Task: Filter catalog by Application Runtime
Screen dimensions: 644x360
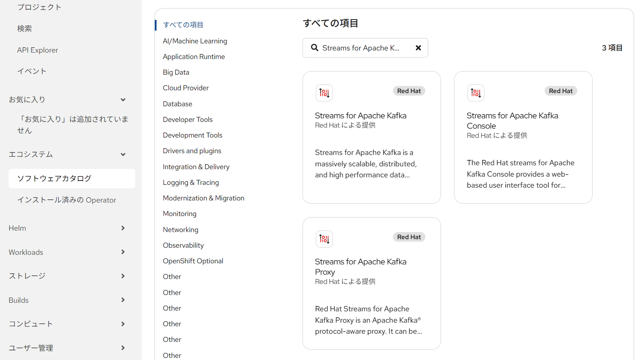Action: 194,57
